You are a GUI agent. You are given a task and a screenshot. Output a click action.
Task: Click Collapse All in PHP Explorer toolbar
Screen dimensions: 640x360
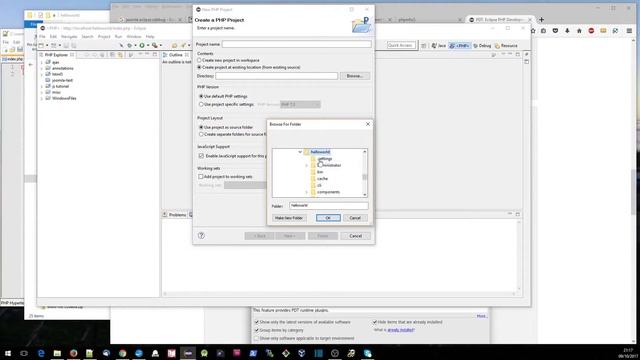[112, 55]
